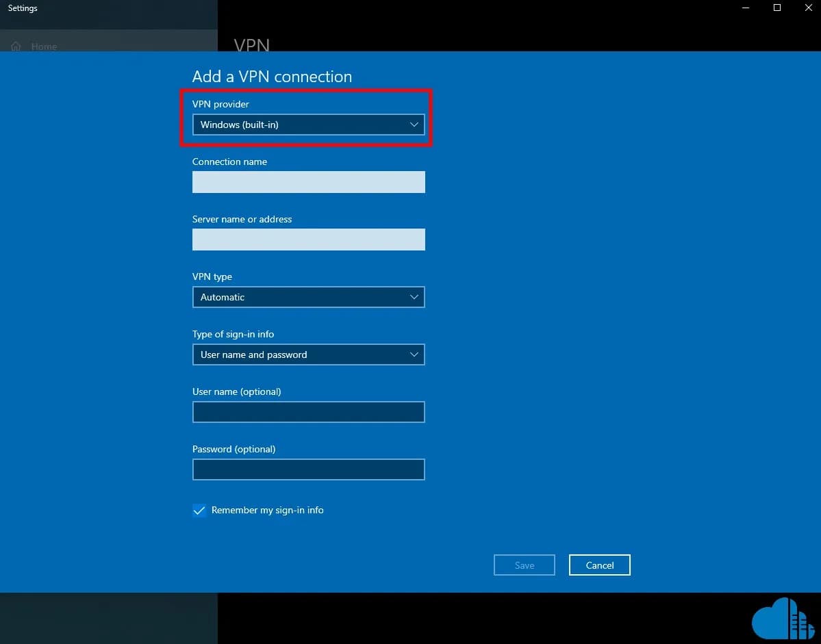Click the Cancel button

coord(600,565)
